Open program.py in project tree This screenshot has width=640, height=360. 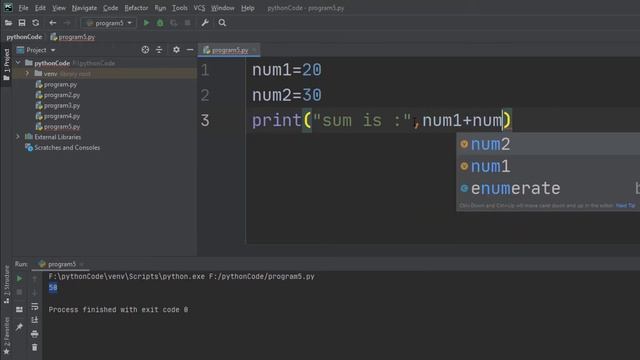tap(56, 84)
